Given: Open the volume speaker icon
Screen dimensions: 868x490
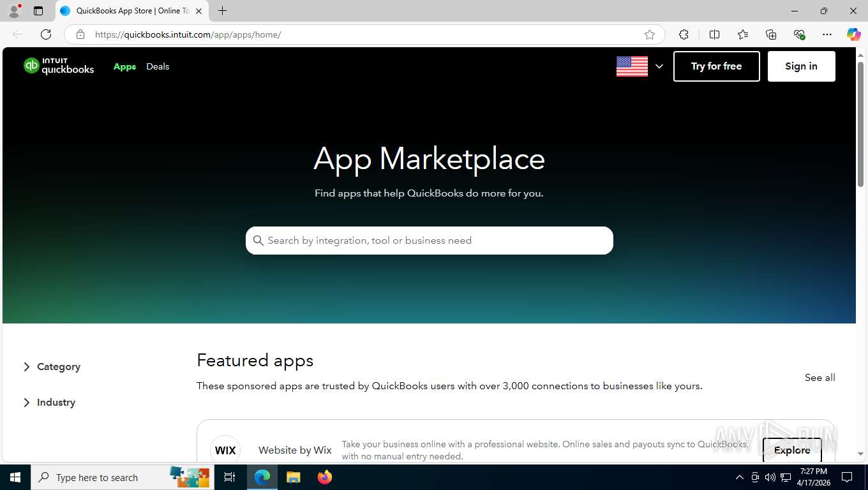Looking at the screenshot, I should pyautogui.click(x=770, y=477).
